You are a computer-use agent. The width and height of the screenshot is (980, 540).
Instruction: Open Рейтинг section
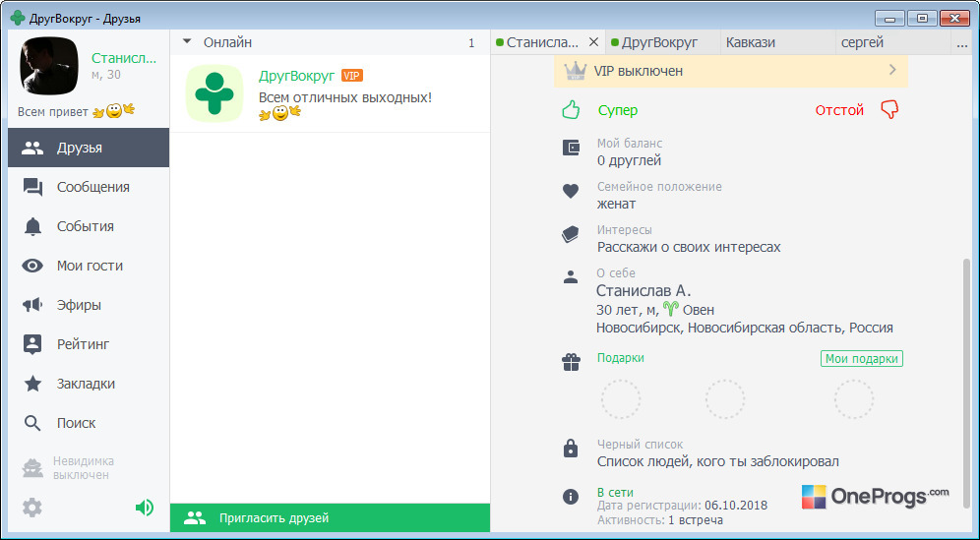point(89,344)
